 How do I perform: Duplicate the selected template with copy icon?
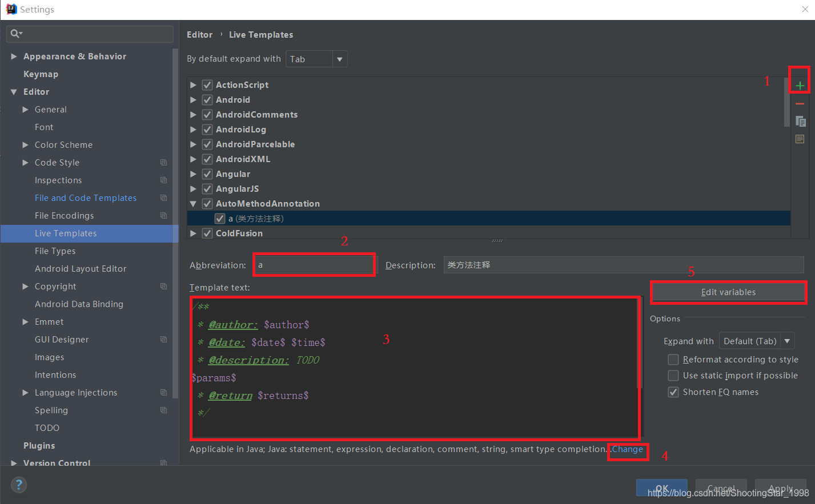click(x=800, y=121)
